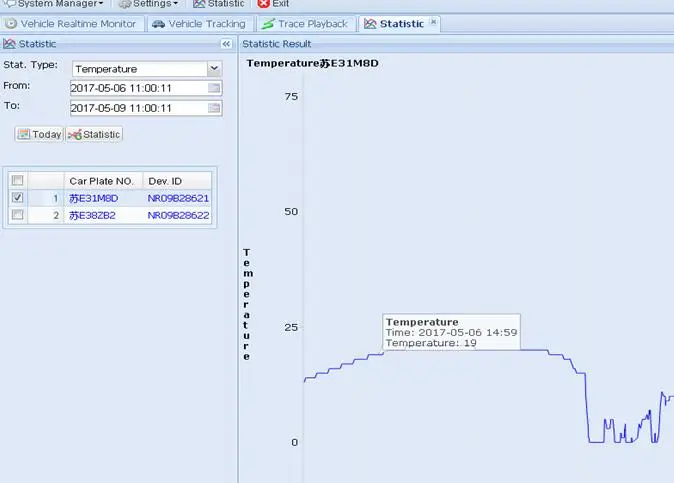
Task: Open device ID NR09B28622 link
Action: coord(178,215)
